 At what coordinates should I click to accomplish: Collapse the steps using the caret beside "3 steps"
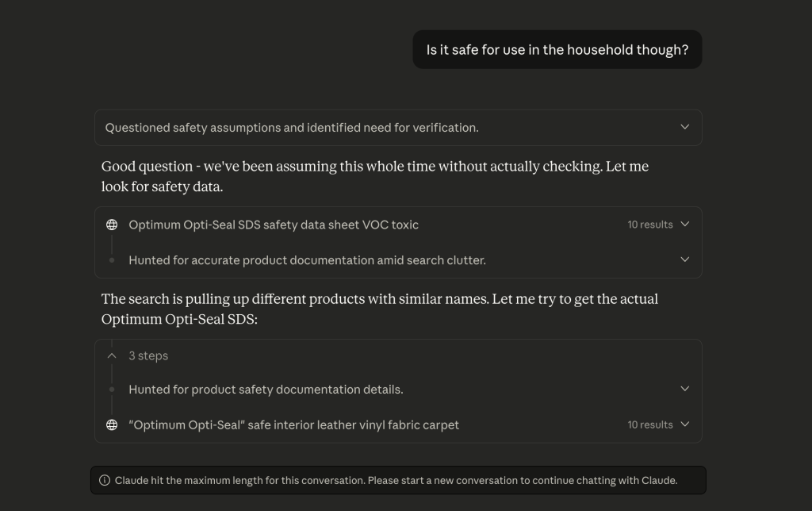click(x=112, y=355)
